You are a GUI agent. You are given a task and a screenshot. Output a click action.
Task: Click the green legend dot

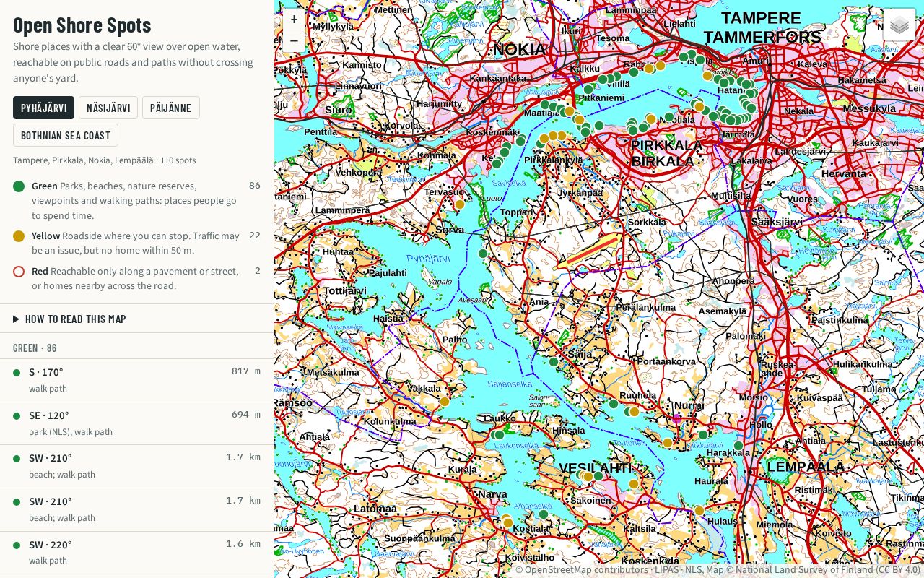(19, 186)
